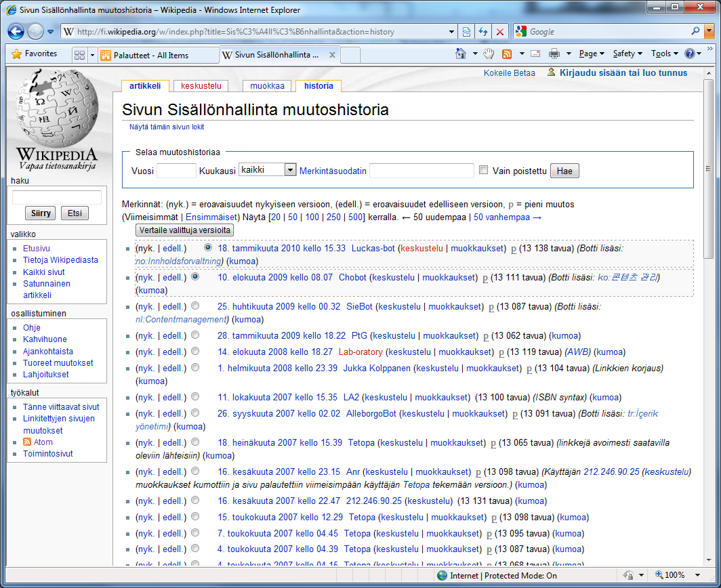The image size is (721, 588).
Task: Open the search provider dropdown arrow
Action: click(x=709, y=31)
